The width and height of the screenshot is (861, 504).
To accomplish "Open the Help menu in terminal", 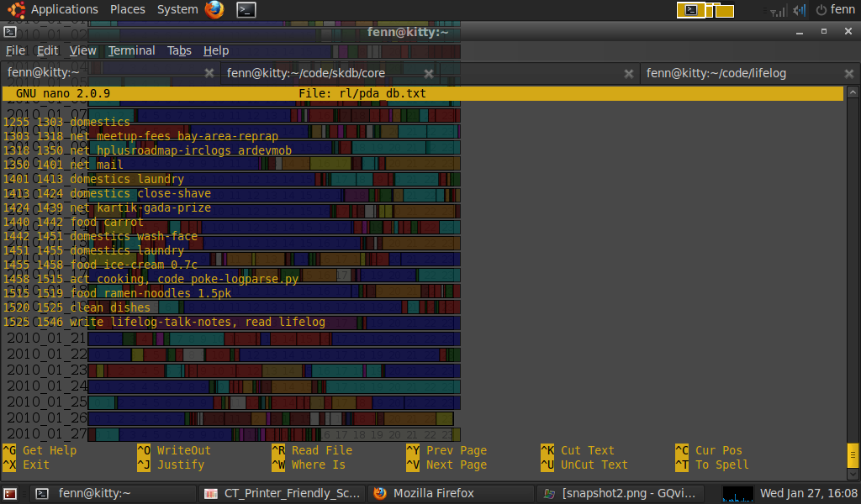I will (x=216, y=50).
